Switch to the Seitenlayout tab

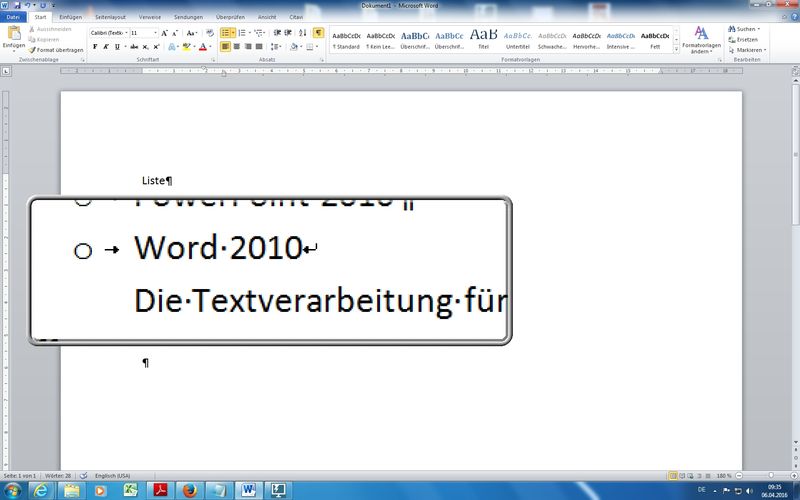(x=110, y=17)
